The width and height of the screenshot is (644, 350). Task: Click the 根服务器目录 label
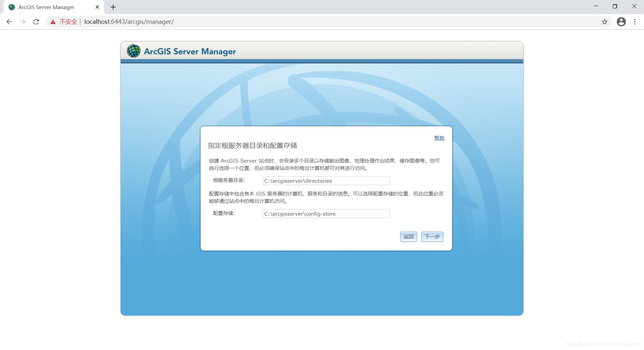pos(229,180)
